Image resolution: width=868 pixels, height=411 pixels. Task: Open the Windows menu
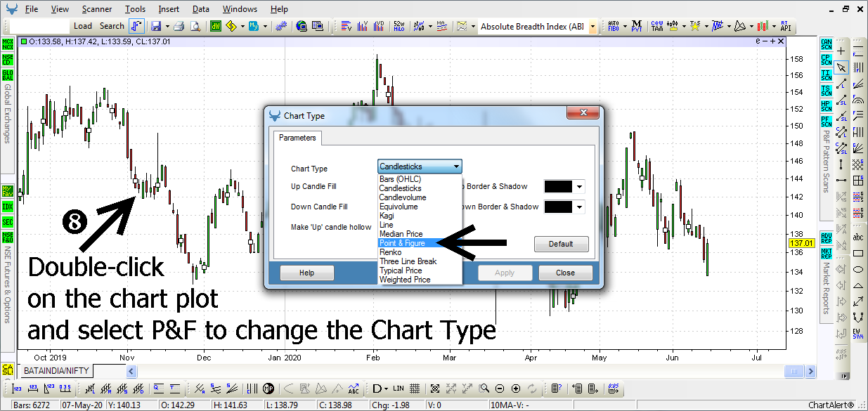tap(240, 9)
